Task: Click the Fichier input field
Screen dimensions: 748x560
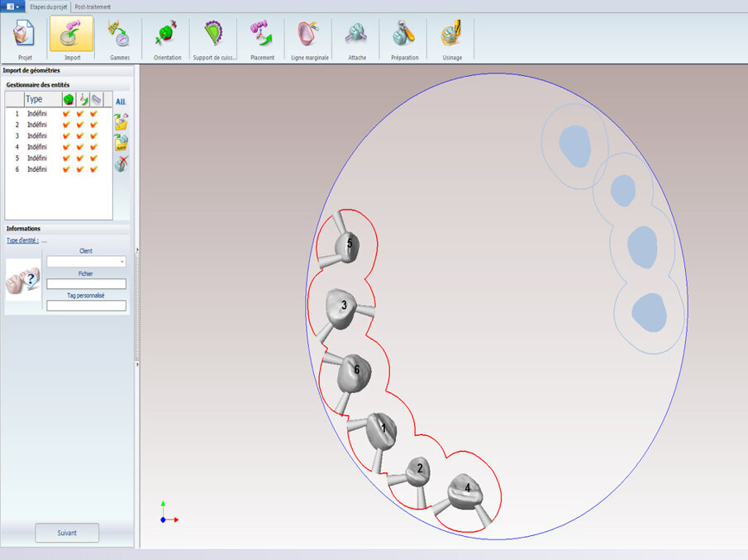Action: tap(87, 283)
